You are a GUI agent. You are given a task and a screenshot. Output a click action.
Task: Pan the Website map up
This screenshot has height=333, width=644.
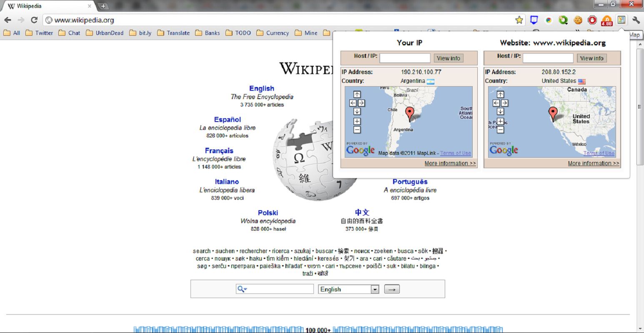[x=500, y=94]
